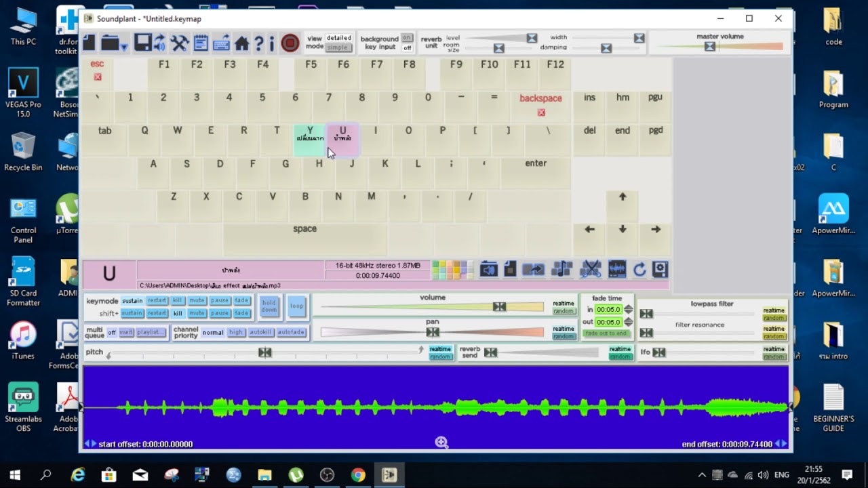Click 'fade out to end' button
Image resolution: width=868 pixels, height=488 pixels.
[x=606, y=333]
